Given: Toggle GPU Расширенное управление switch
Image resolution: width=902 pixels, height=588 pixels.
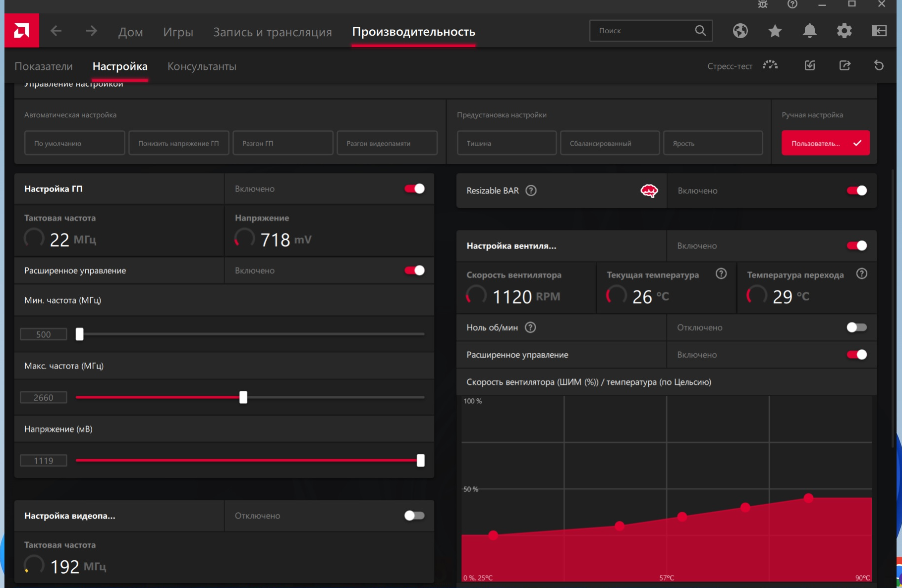Looking at the screenshot, I should coord(414,270).
